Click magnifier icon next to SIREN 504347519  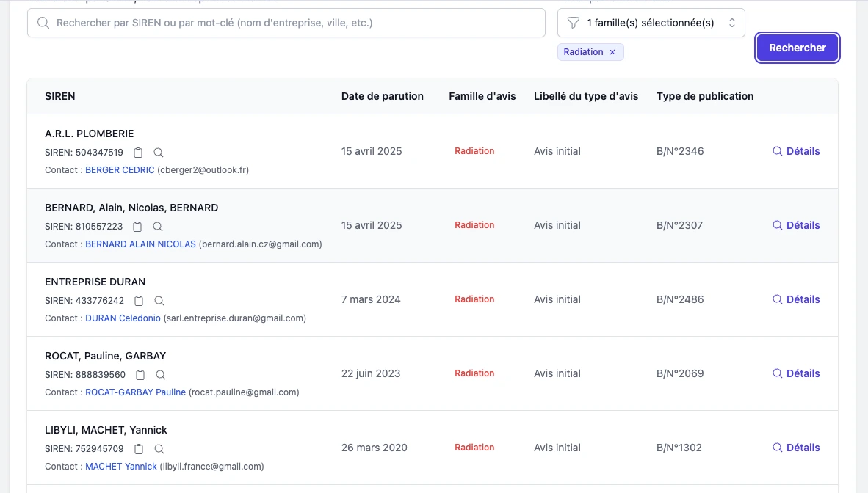pos(159,152)
